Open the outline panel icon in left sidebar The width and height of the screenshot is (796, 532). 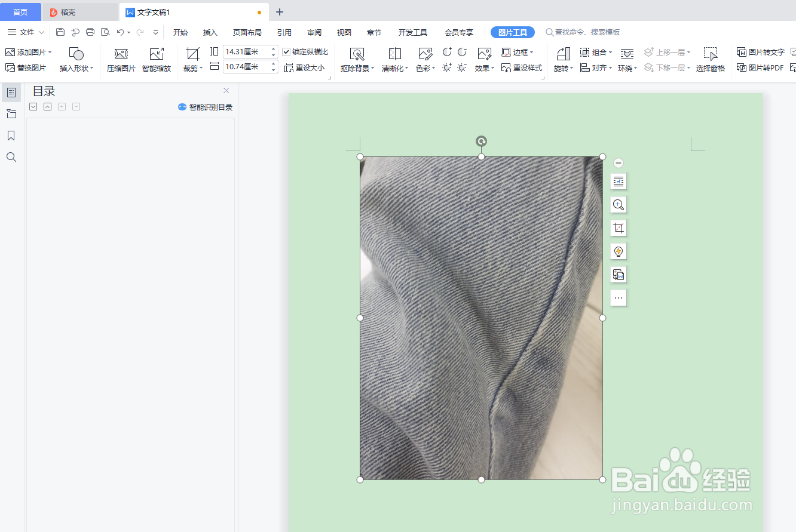point(11,92)
